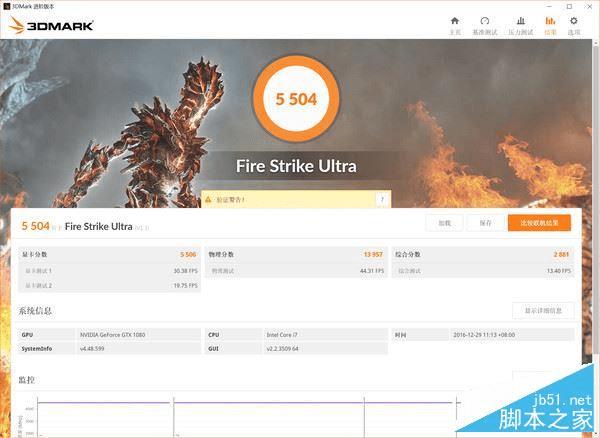Click the Physics score (物理分数) row showing 13957
Image resolution: width=600 pixels, height=438 pixels.
pyautogui.click(x=296, y=254)
